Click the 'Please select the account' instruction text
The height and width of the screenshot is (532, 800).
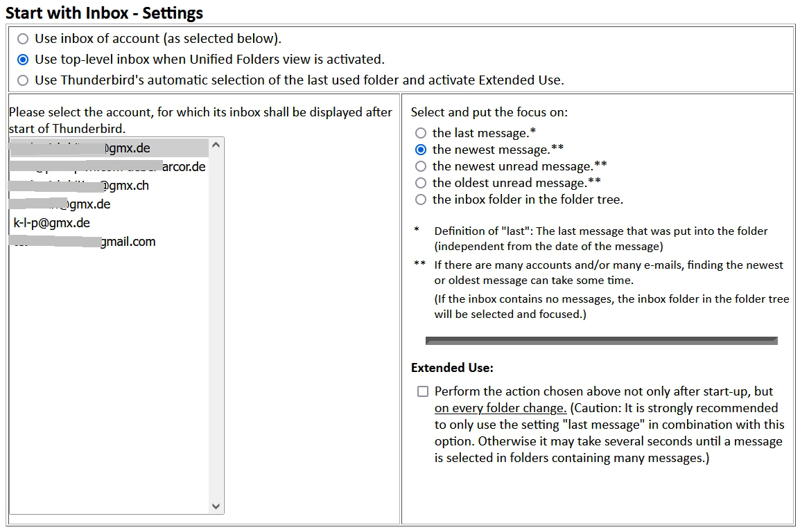tap(200, 121)
